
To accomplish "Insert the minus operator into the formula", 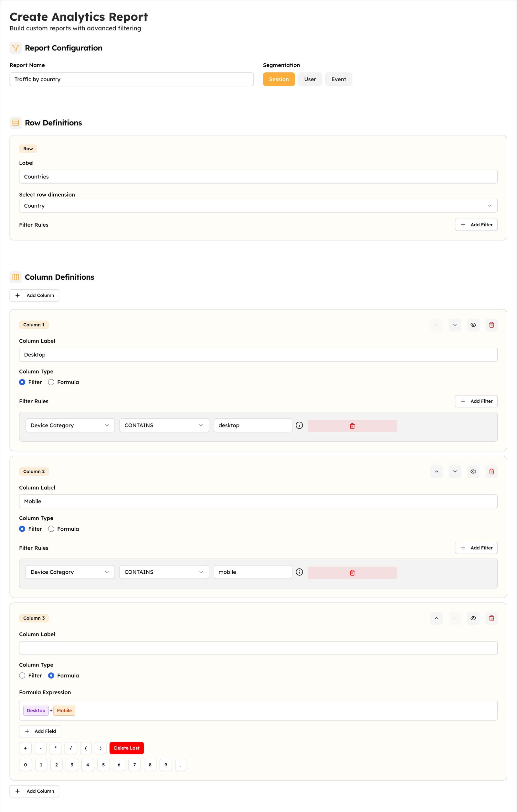I will (41, 748).
